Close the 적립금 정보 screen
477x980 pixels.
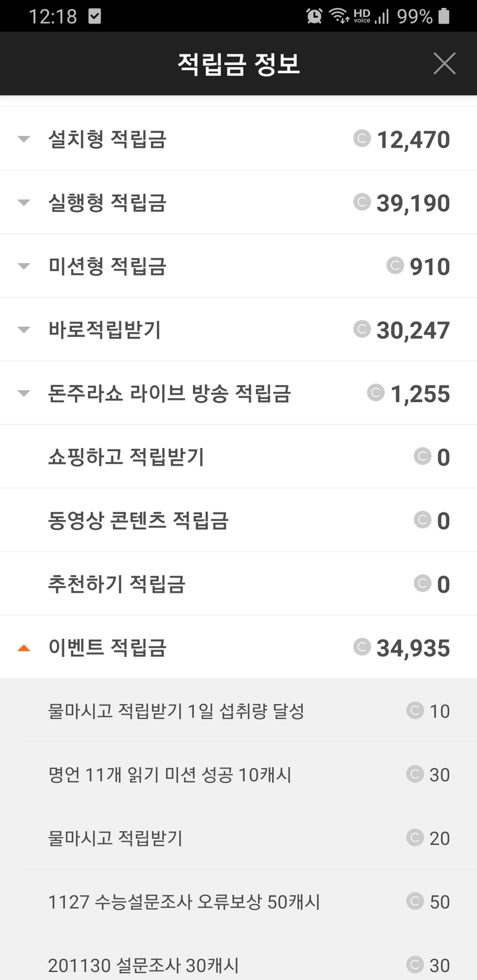point(444,63)
